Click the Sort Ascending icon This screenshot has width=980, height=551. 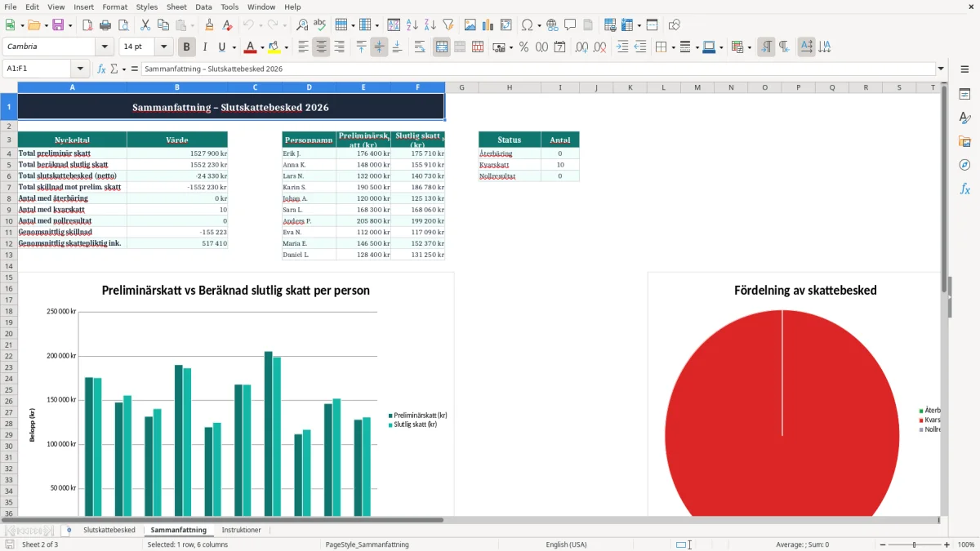click(x=412, y=25)
